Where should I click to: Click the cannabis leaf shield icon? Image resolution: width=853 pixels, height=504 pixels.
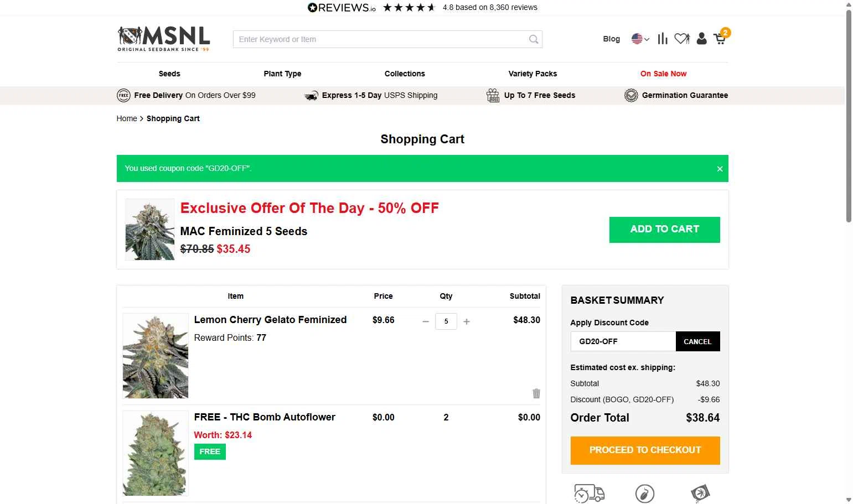point(700,493)
